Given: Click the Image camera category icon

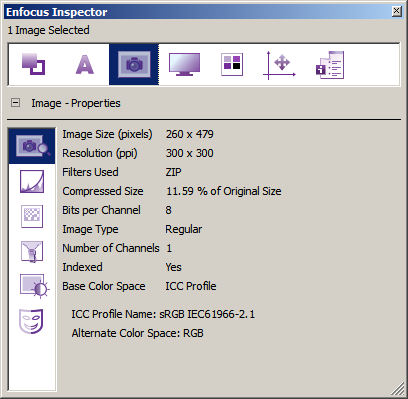Looking at the screenshot, I should [134, 64].
